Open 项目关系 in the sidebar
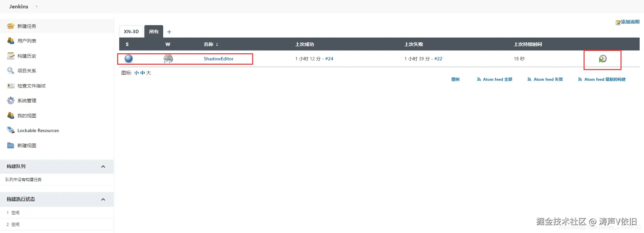This screenshot has height=233, width=644. pos(27,71)
